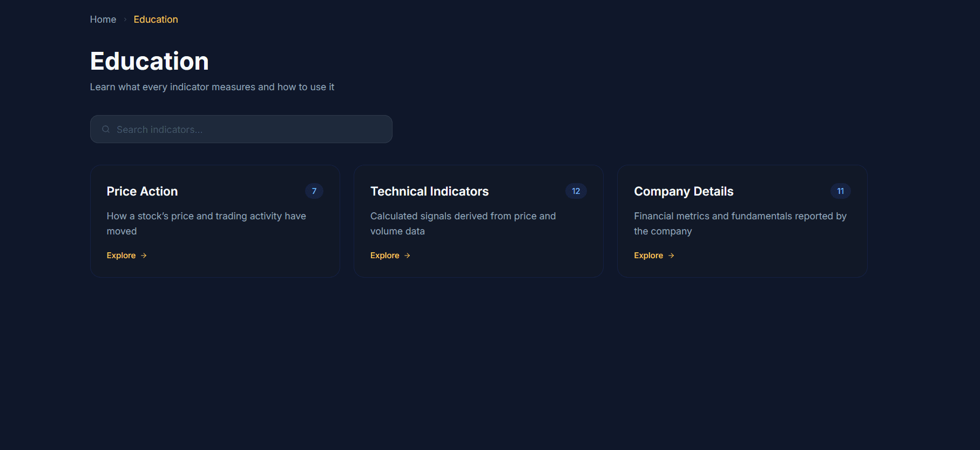This screenshot has width=980, height=450.
Task: Click the Price Action count badge showing 7
Action: pyautogui.click(x=314, y=191)
